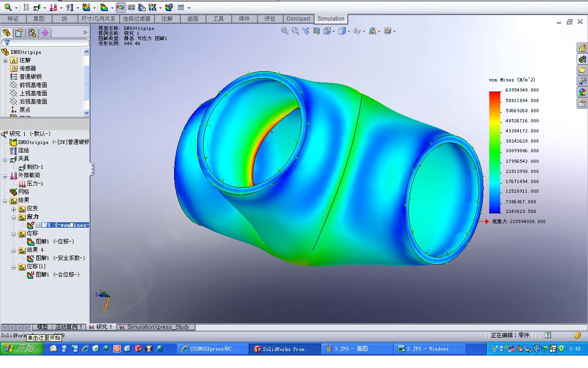Expand the 应变 strain results folder
Screen dimensions: 588x368
pos(13,209)
